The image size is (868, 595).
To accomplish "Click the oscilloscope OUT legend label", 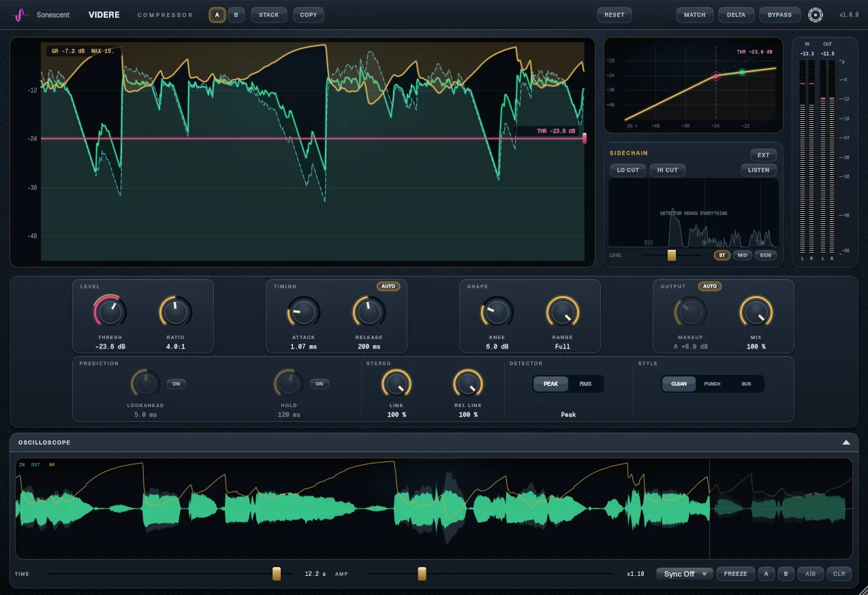I will point(35,465).
